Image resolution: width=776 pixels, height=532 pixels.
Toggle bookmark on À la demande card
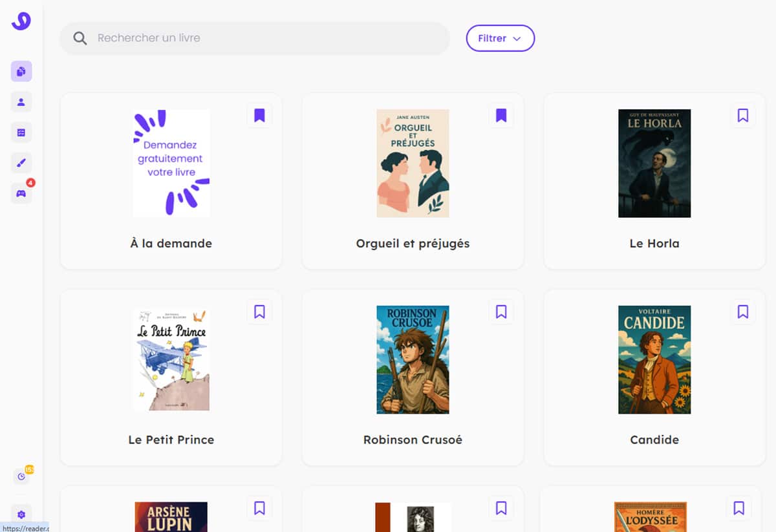(259, 116)
